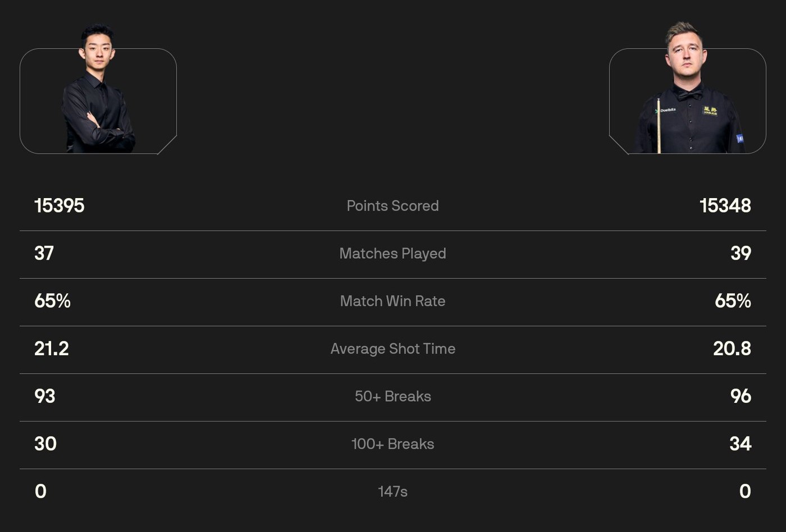786x532 pixels.
Task: Click the 100+ Breaks label
Action: pyautogui.click(x=392, y=444)
